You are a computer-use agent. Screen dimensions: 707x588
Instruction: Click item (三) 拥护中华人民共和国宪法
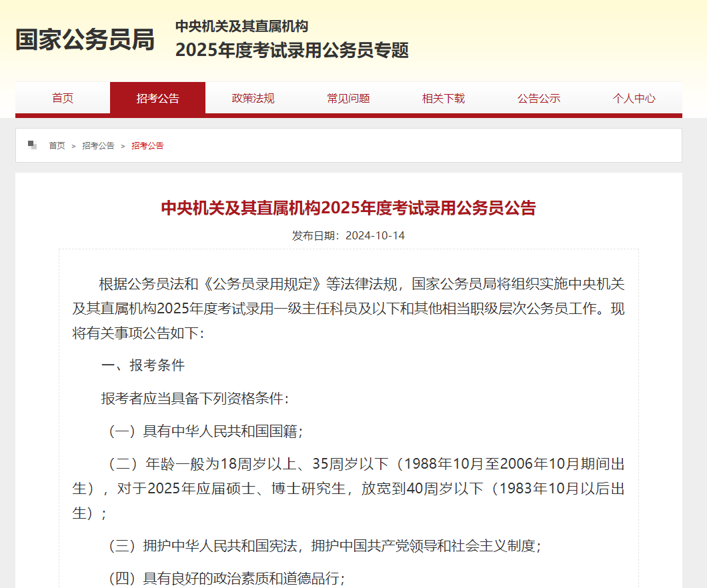324,545
